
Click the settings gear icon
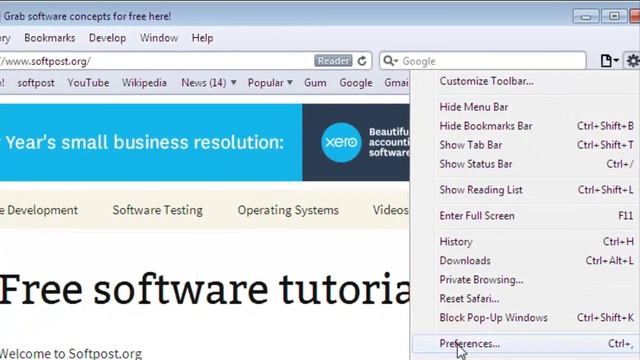[x=633, y=61]
